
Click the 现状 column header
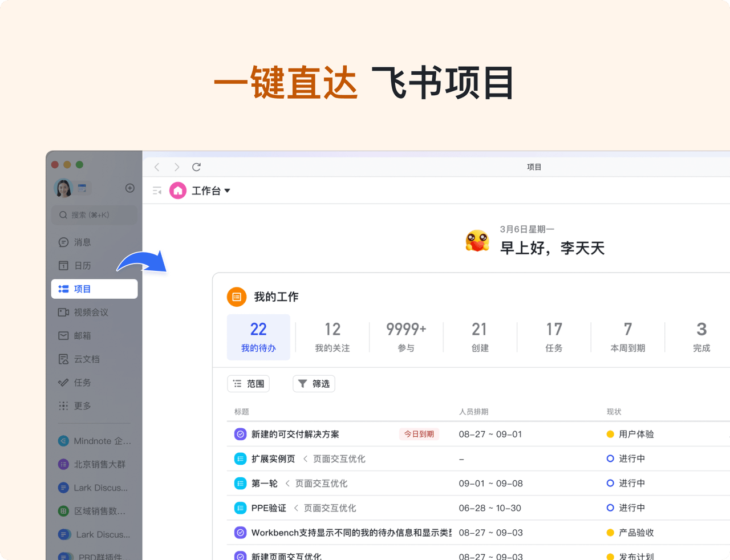pos(614,412)
